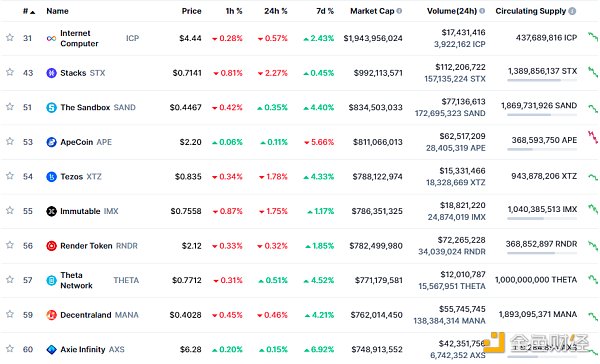This screenshot has height=364, width=600.
Task: Click the Render Token red icon
Action: 51,246
